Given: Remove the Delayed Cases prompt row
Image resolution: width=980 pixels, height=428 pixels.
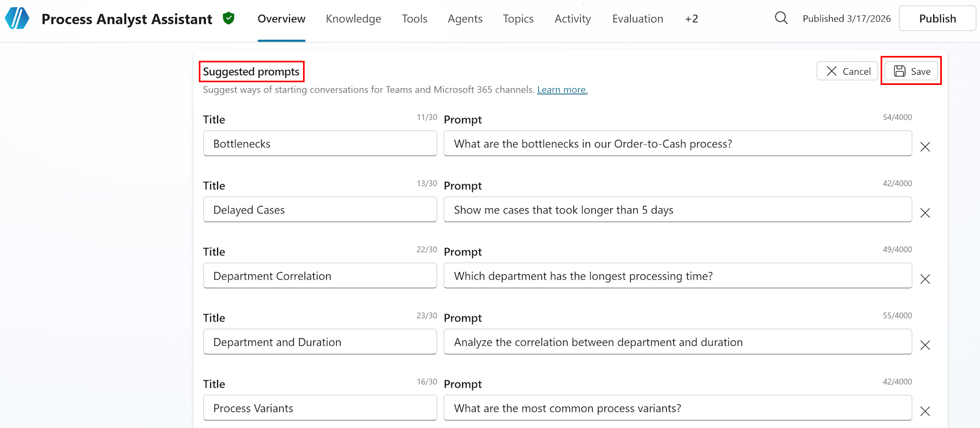Looking at the screenshot, I should (x=925, y=212).
